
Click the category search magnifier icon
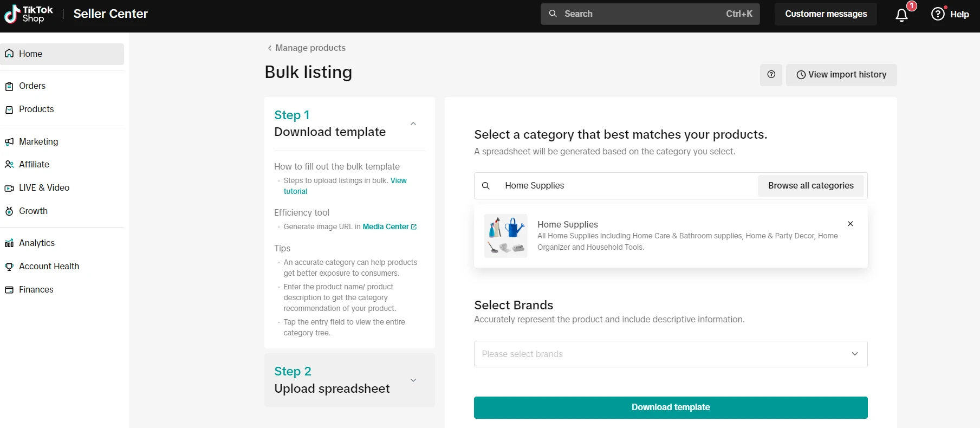tap(486, 186)
